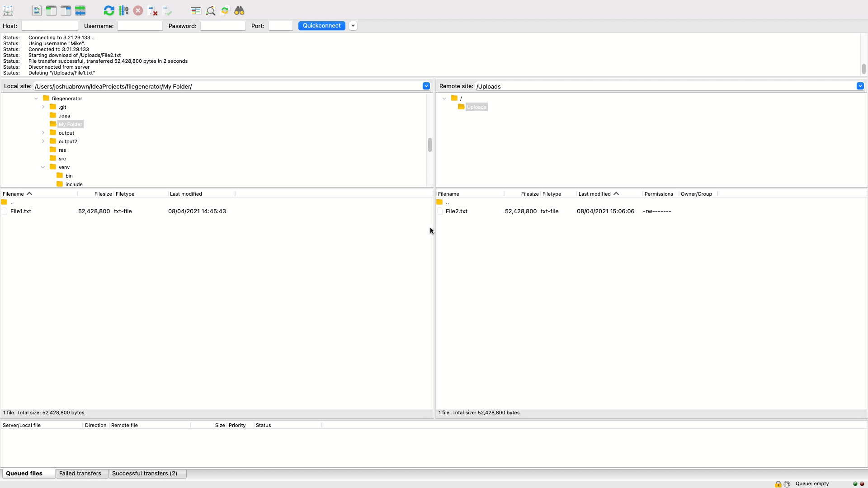Image resolution: width=868 pixels, height=488 pixels.
Task: Sort queue by Direction column header
Action: click(x=96, y=425)
